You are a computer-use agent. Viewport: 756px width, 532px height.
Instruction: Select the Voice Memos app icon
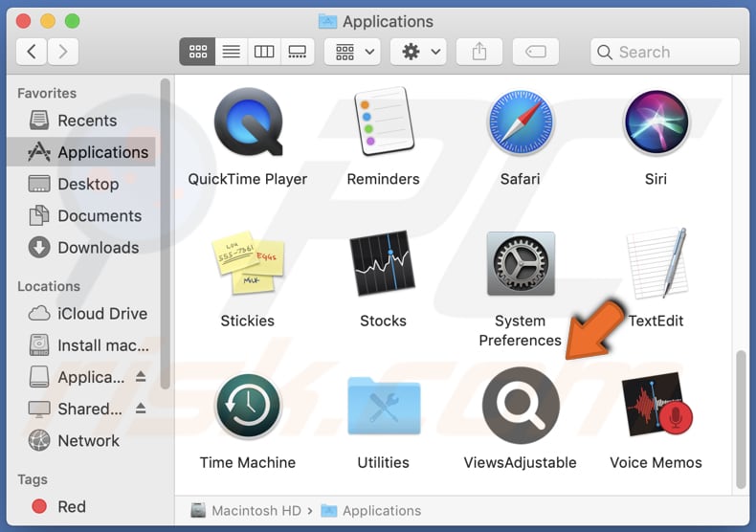point(656,405)
